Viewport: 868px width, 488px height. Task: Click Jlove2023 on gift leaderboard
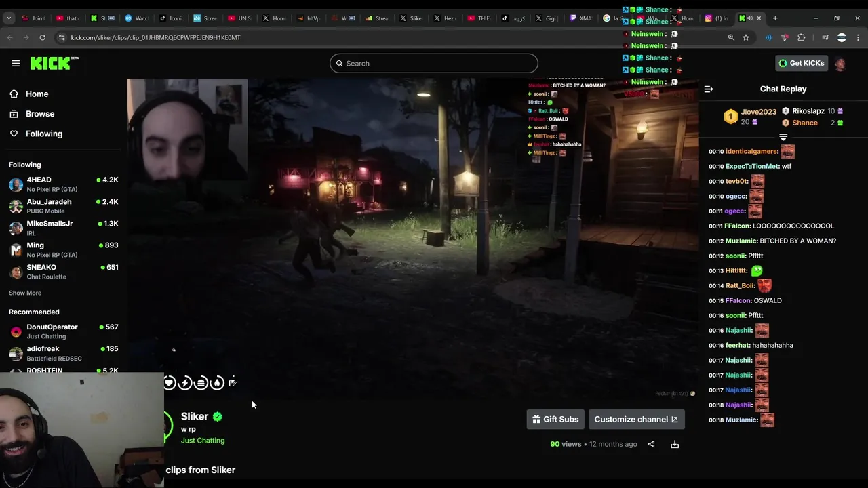point(758,112)
